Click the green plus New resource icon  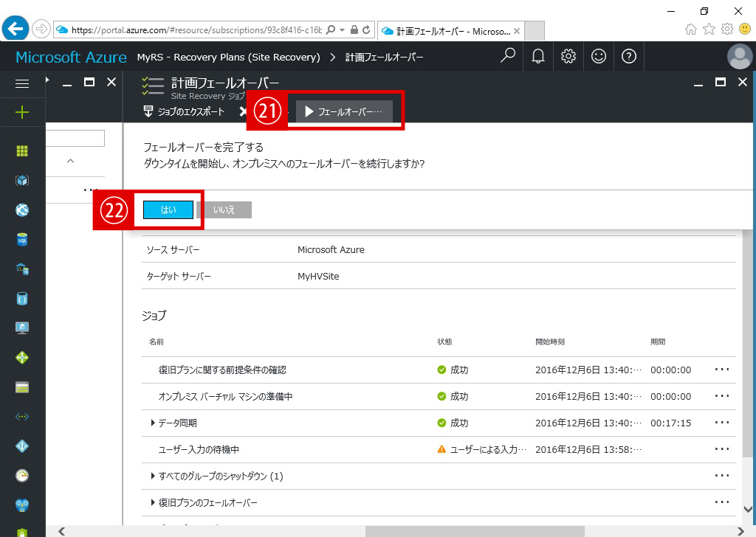point(22,113)
